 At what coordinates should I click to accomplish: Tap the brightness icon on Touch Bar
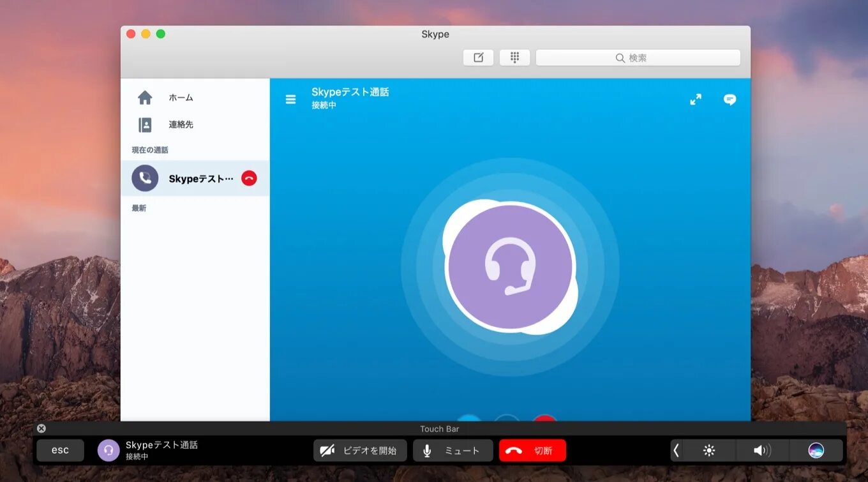[x=708, y=450]
